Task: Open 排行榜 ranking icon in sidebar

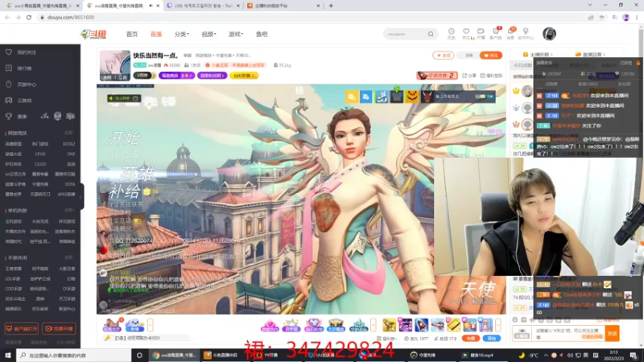Action: click(x=9, y=68)
